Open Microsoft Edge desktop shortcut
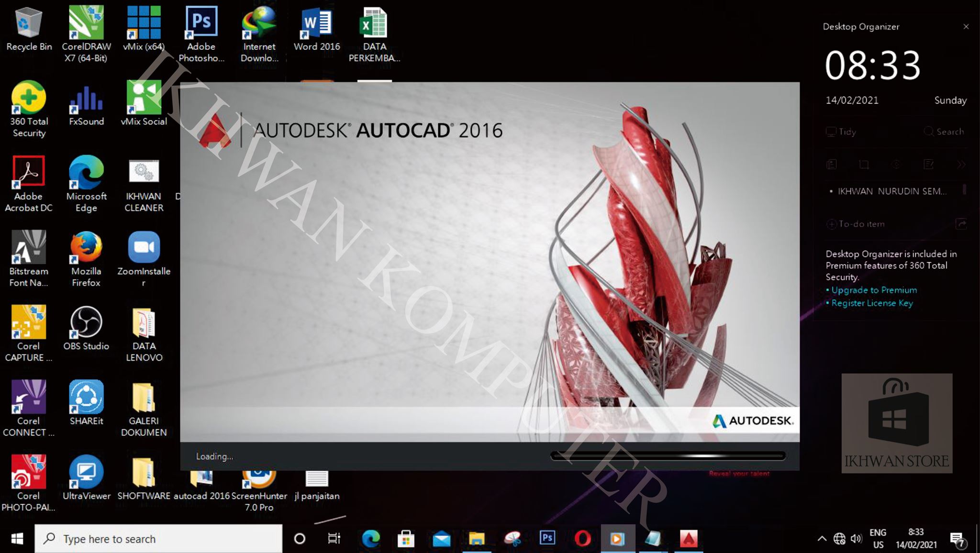Image resolution: width=980 pixels, height=553 pixels. [x=86, y=184]
